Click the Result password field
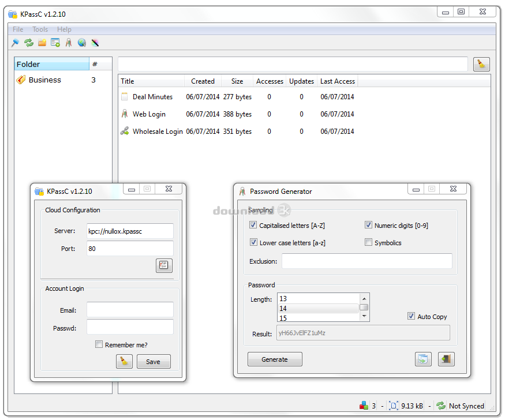 tap(363, 333)
